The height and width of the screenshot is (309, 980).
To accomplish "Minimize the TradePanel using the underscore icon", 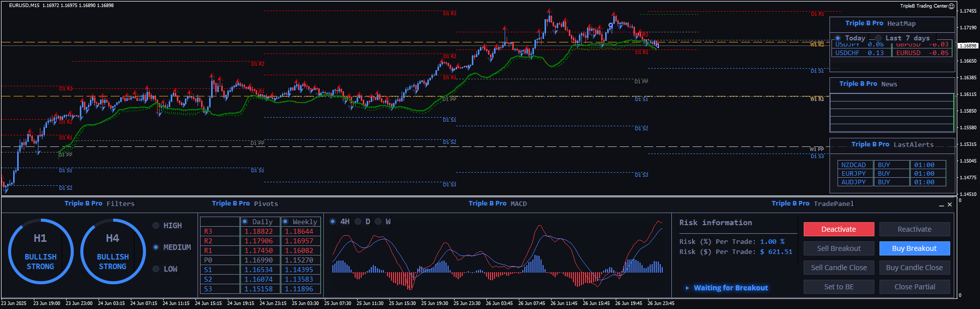I will (x=942, y=205).
